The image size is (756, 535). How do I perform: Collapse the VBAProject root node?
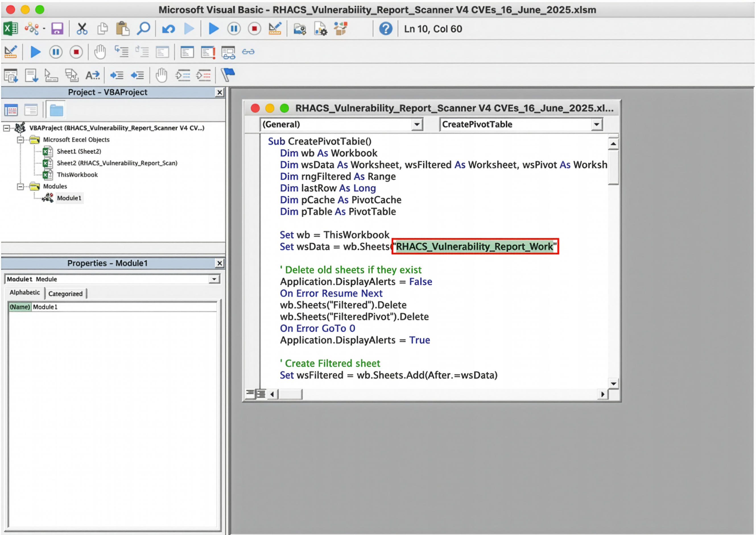pyautogui.click(x=6, y=128)
